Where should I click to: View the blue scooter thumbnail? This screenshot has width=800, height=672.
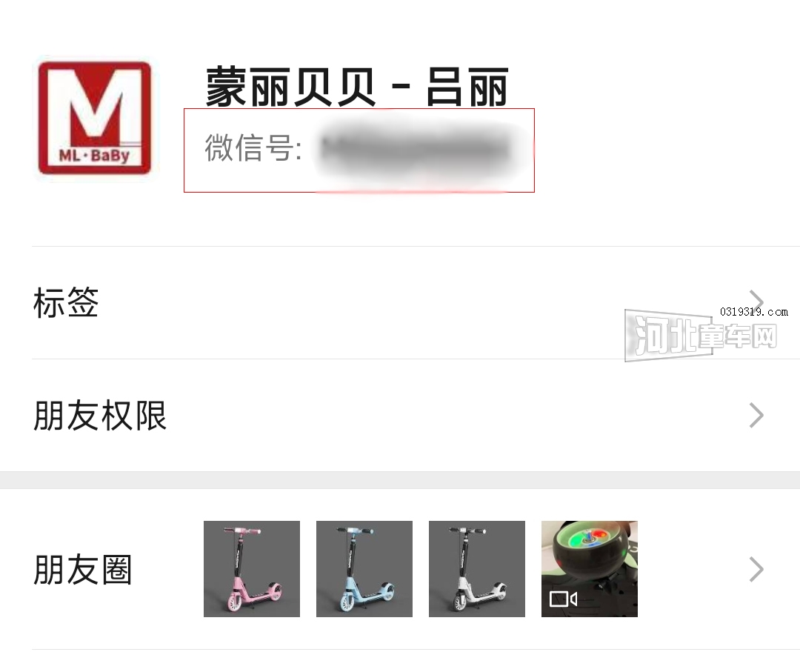click(x=364, y=569)
